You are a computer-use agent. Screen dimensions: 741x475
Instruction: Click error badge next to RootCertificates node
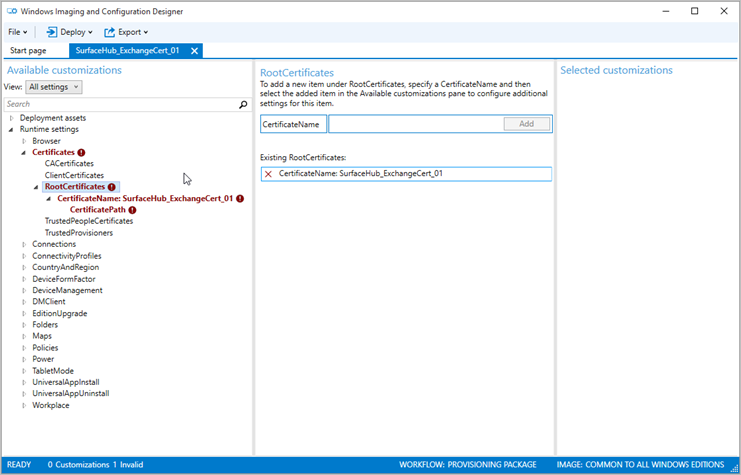click(112, 187)
